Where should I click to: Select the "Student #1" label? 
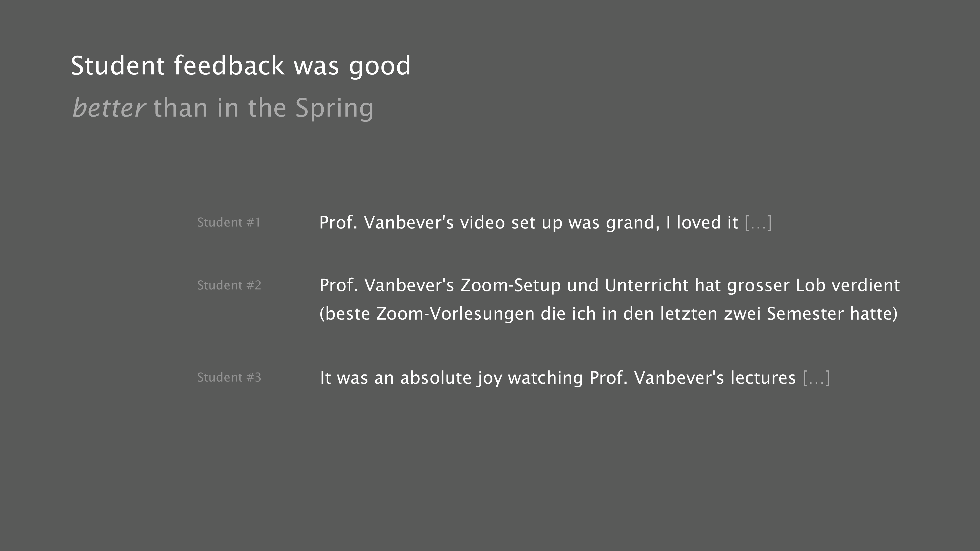tap(229, 222)
